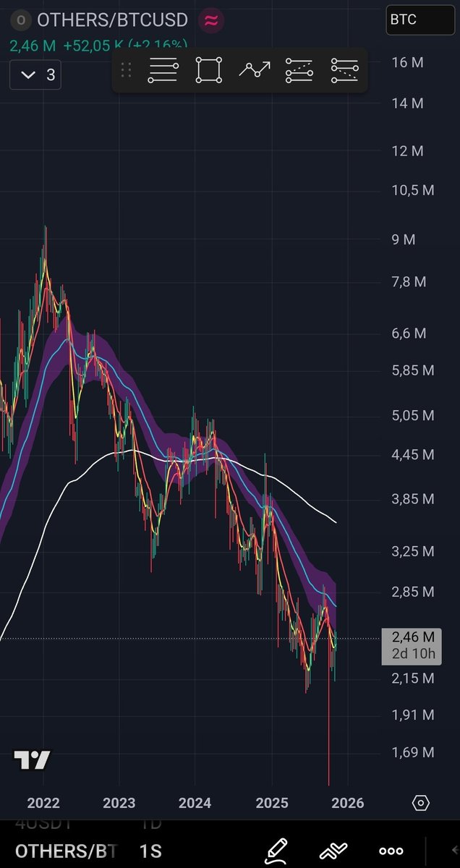Click the 12 M price axis label
460x868 pixels.
coord(408,151)
